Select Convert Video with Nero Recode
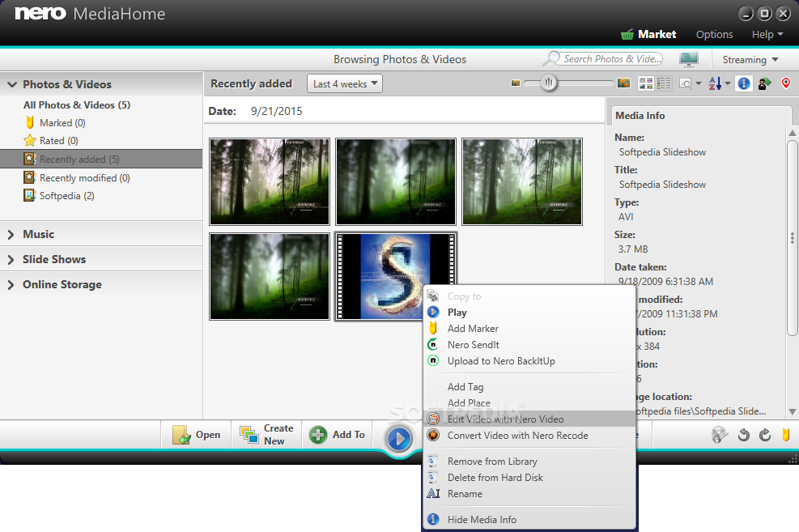 (530, 435)
